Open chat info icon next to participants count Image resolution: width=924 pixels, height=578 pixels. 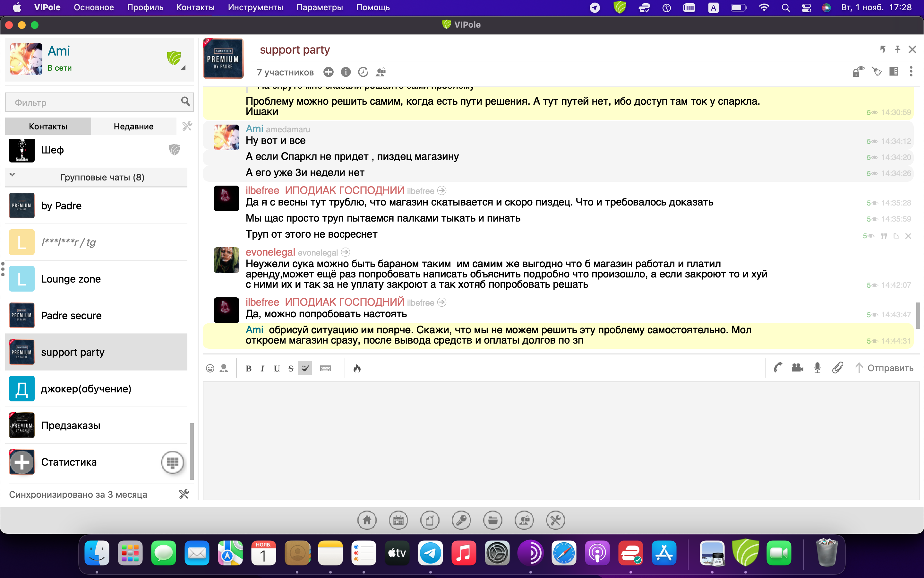point(346,72)
